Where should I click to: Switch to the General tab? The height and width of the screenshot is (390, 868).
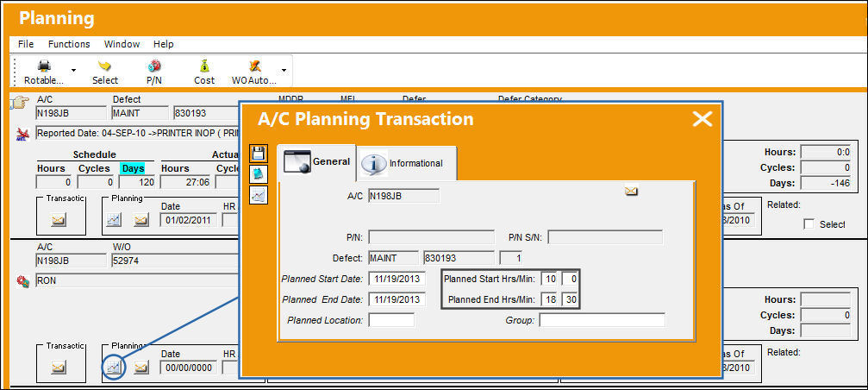(x=316, y=161)
